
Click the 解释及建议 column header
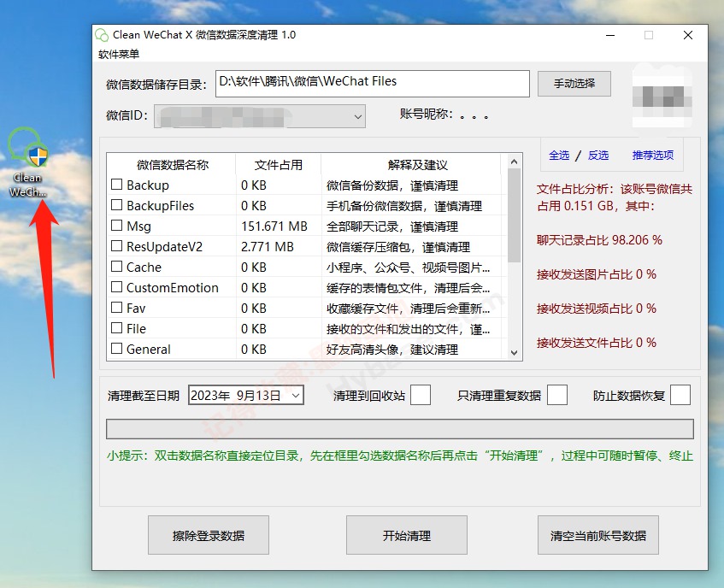tap(417, 165)
